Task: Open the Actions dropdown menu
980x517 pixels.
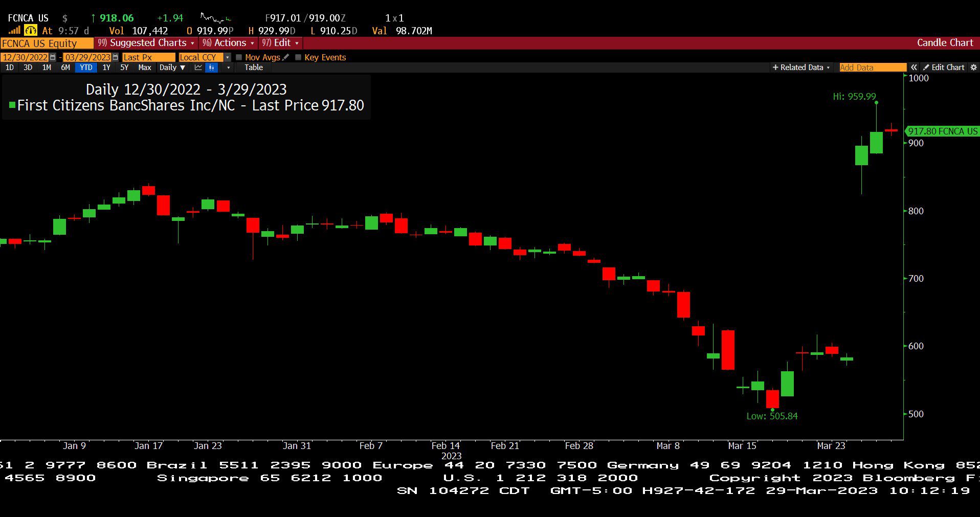Action: click(x=228, y=43)
